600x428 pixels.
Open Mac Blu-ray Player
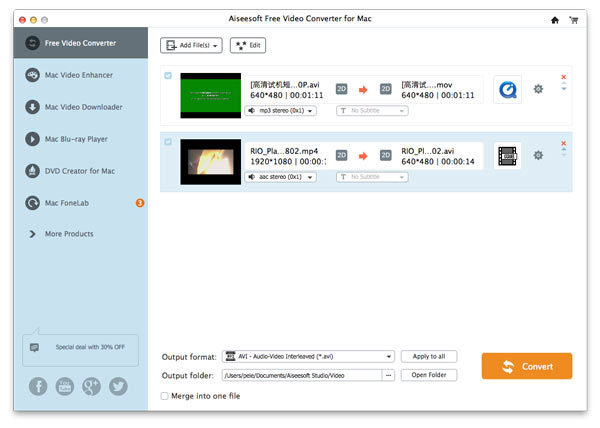(x=76, y=139)
